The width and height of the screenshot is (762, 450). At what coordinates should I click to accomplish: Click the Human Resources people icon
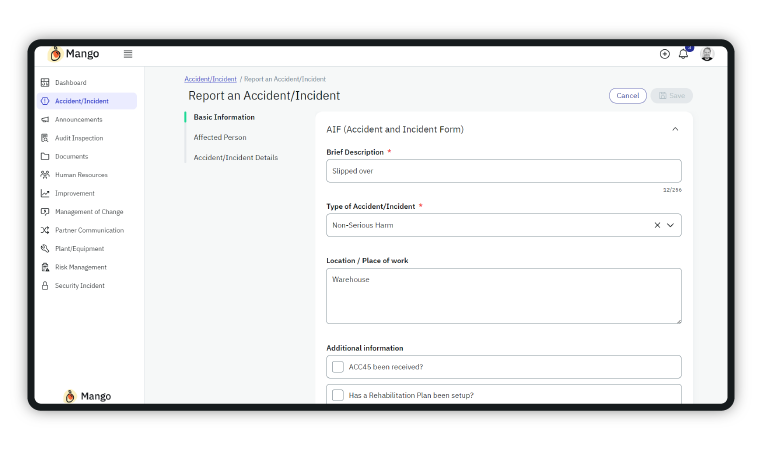coord(45,175)
